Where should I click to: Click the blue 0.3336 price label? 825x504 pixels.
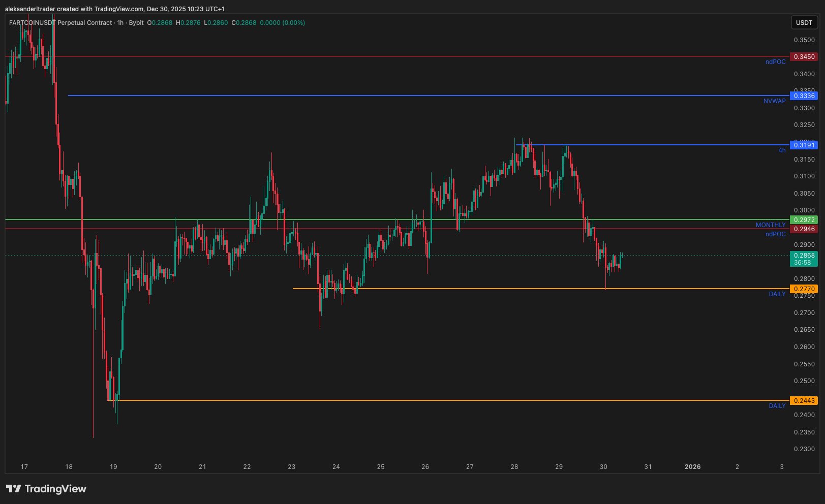pos(804,96)
